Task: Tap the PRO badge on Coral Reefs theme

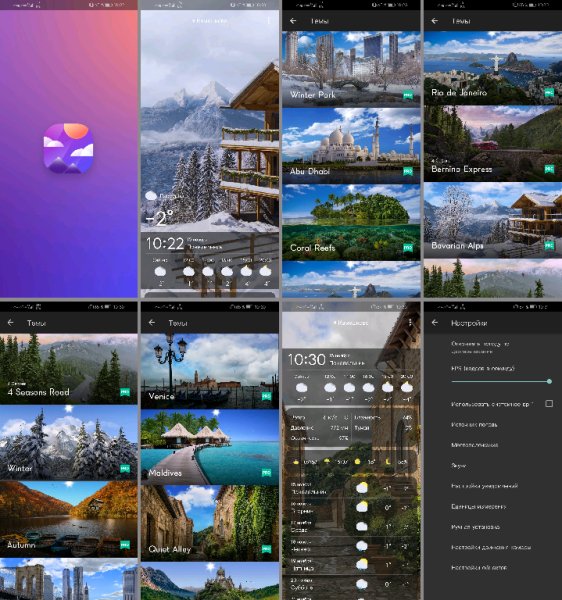Action: pos(408,248)
